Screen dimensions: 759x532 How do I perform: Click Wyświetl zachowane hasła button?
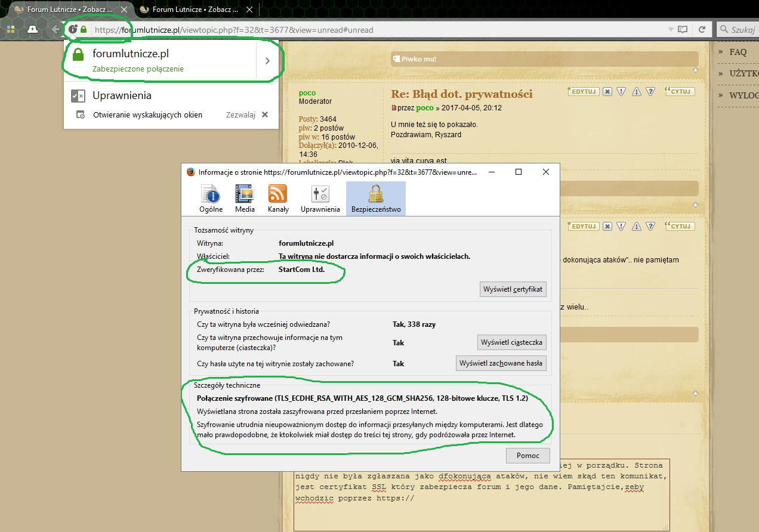[x=501, y=363]
